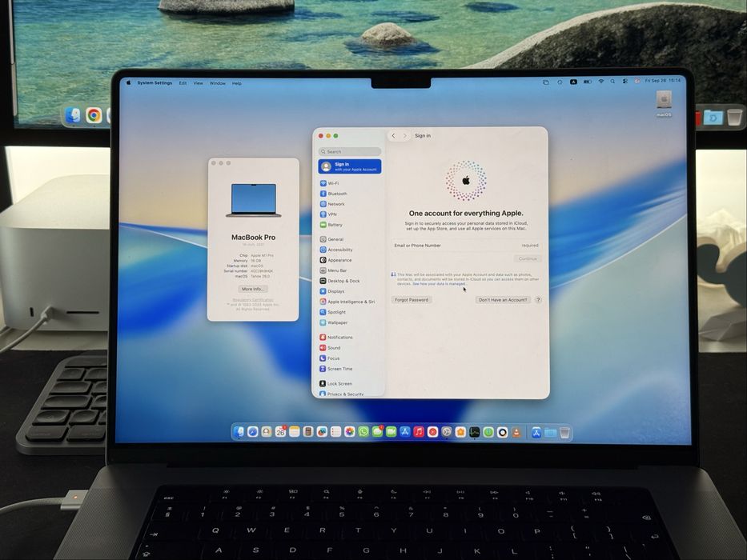
Task: Open Bluetooth settings in the sidebar
Action: click(x=349, y=194)
